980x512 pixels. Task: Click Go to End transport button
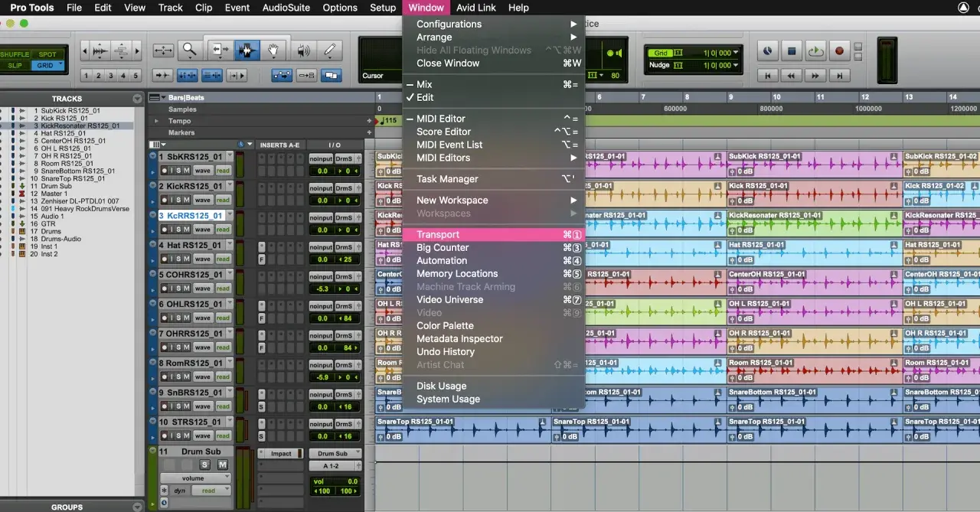(x=841, y=75)
